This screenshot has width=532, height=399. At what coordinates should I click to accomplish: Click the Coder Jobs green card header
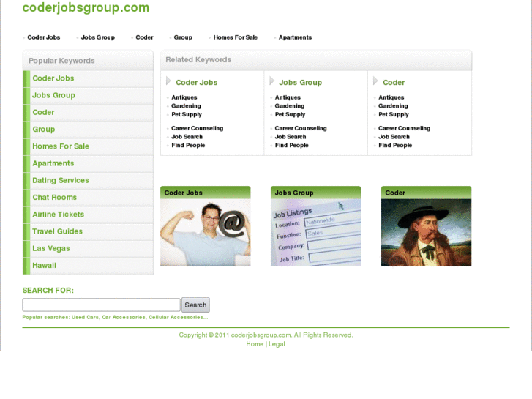click(206, 193)
